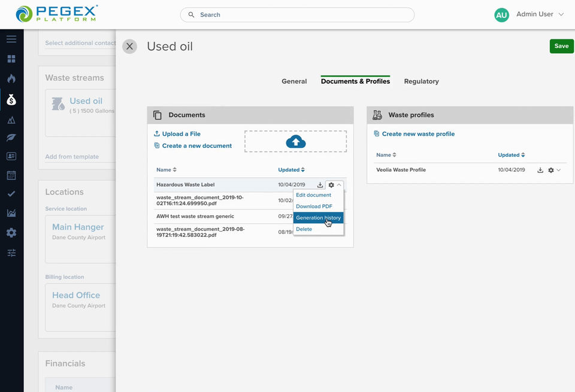Open the Head Office billing location

point(80,308)
